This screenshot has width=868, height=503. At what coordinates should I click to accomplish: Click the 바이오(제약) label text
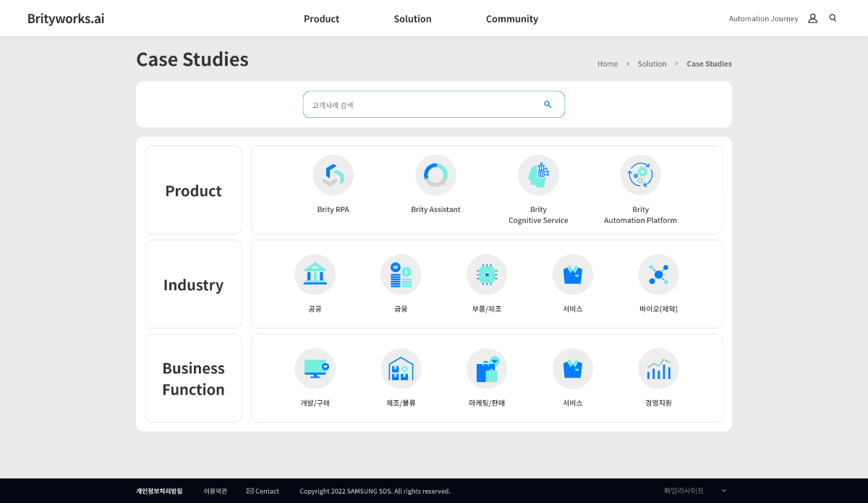click(658, 309)
